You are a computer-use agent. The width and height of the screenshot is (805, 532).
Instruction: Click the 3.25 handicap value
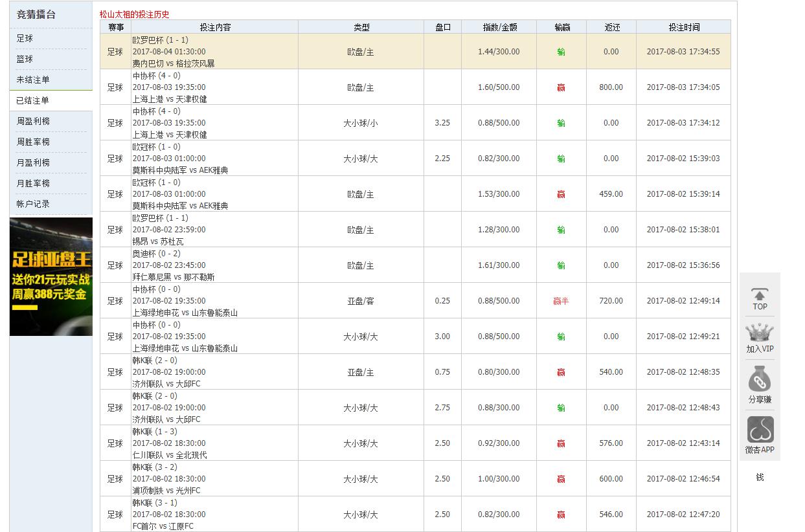[442, 123]
